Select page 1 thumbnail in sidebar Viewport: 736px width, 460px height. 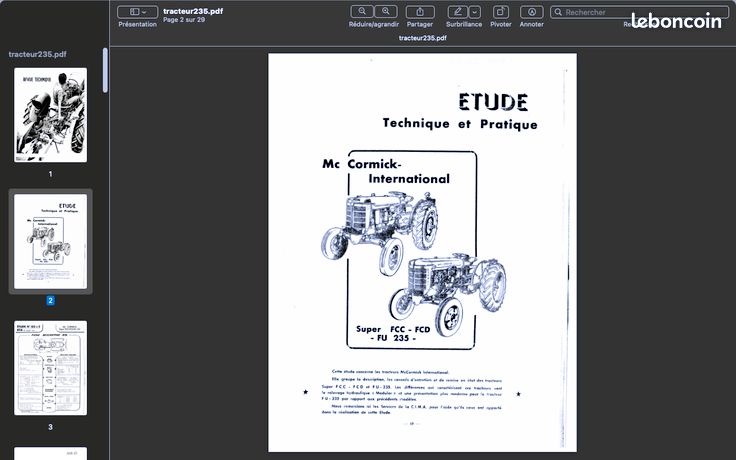pyautogui.click(x=50, y=115)
